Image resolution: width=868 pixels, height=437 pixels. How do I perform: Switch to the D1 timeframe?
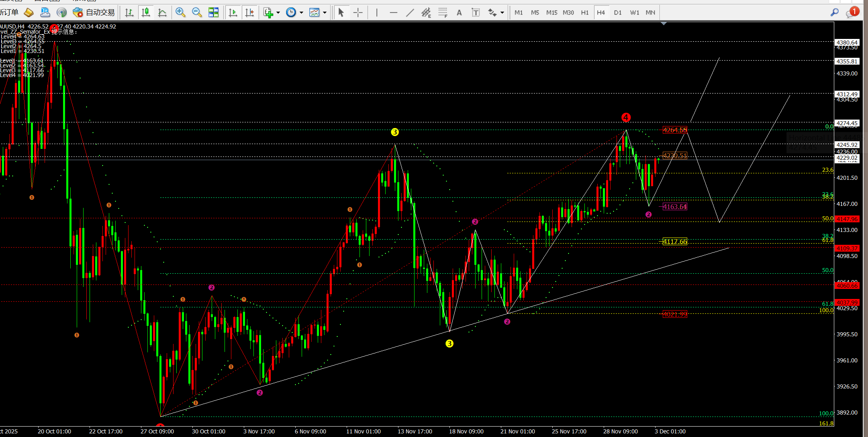[x=617, y=12]
